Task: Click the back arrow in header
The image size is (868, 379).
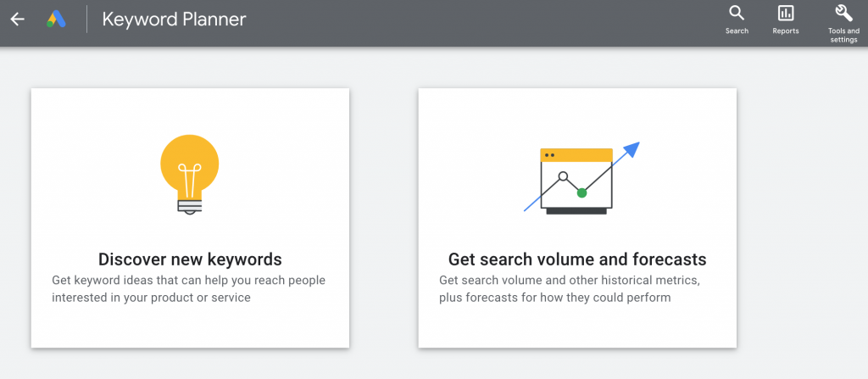Action: coord(17,19)
